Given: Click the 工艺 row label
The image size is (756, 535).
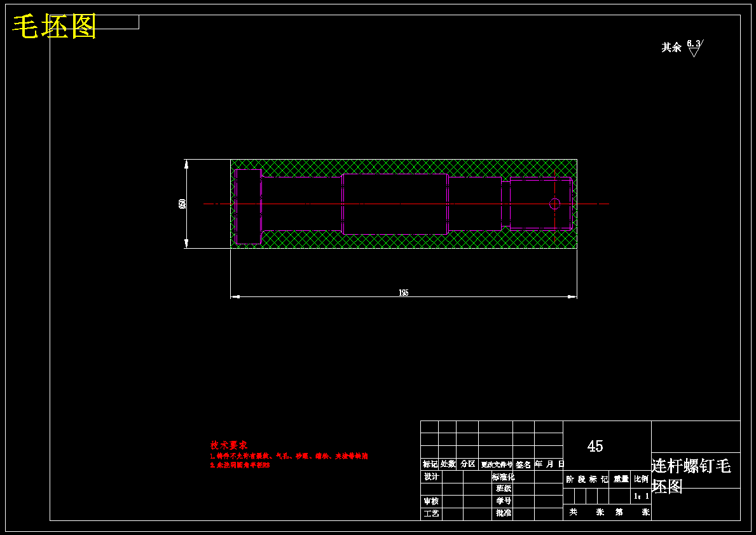Looking at the screenshot, I should [x=431, y=513].
